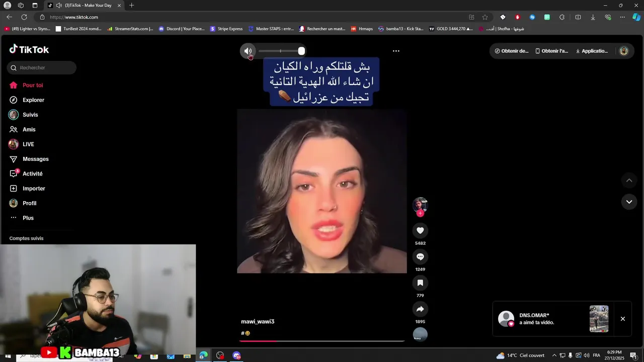Open the Hrmaps bookmark
Viewport: 644px width, 362px height.
(362, 29)
